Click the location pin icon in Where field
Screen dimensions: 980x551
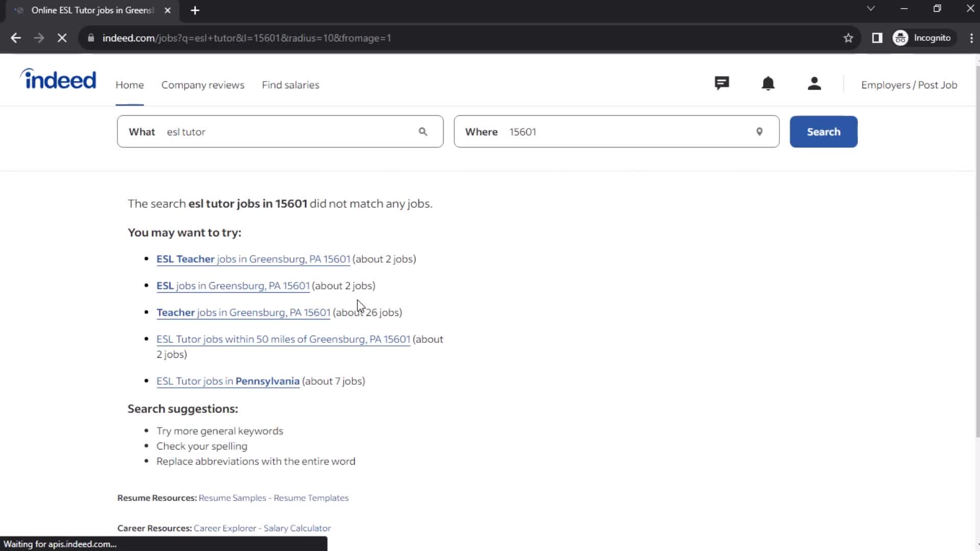click(x=759, y=131)
